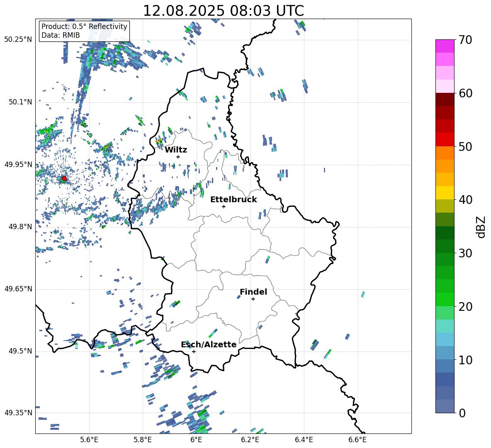Click the dBZ colorbar axis label
The image size is (491, 448).
(x=481, y=227)
